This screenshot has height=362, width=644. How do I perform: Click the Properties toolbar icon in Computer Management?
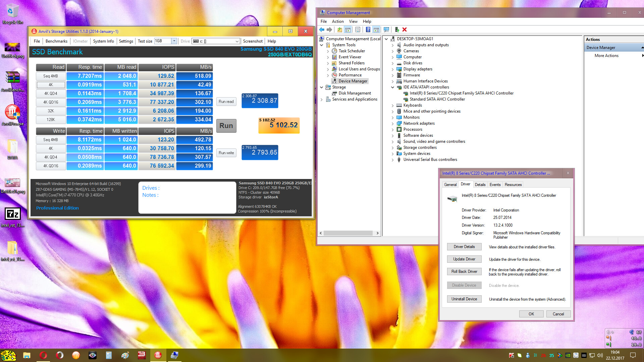(358, 29)
